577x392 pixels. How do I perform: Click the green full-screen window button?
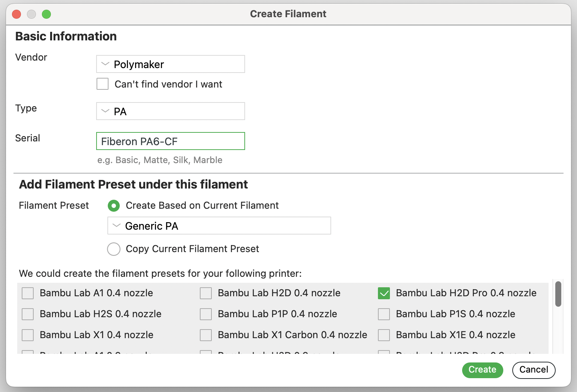(x=46, y=14)
